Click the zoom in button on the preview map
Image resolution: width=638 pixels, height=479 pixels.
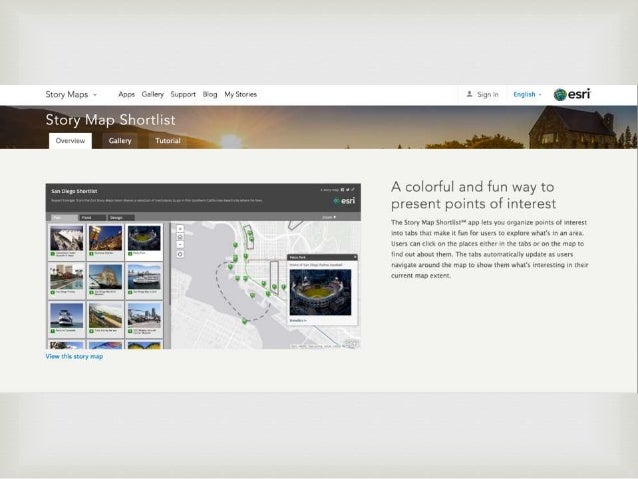point(180,229)
